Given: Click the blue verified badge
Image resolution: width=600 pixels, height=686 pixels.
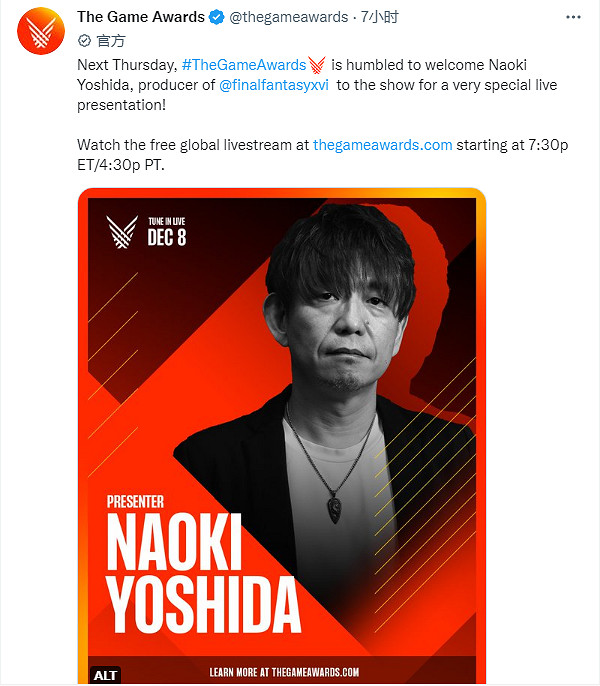Looking at the screenshot, I should (x=215, y=17).
